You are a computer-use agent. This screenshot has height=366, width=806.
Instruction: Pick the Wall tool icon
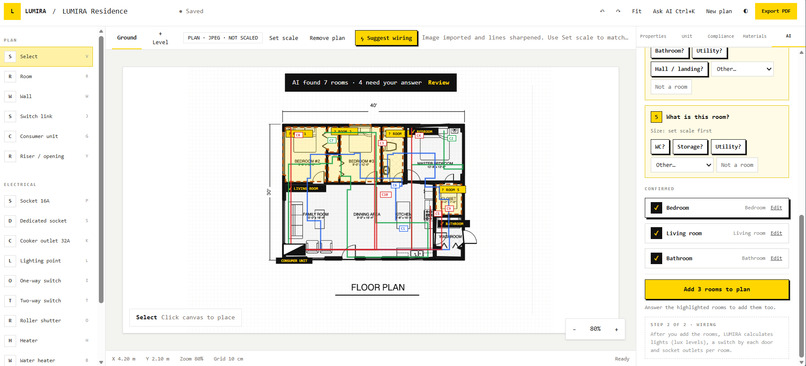pos(10,97)
